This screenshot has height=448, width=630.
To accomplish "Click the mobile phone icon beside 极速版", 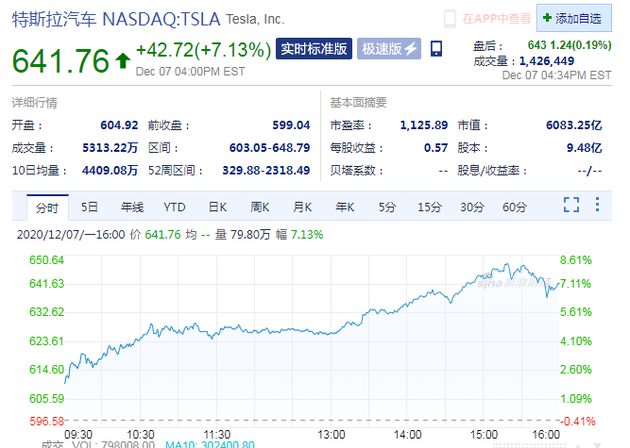I will (x=436, y=49).
